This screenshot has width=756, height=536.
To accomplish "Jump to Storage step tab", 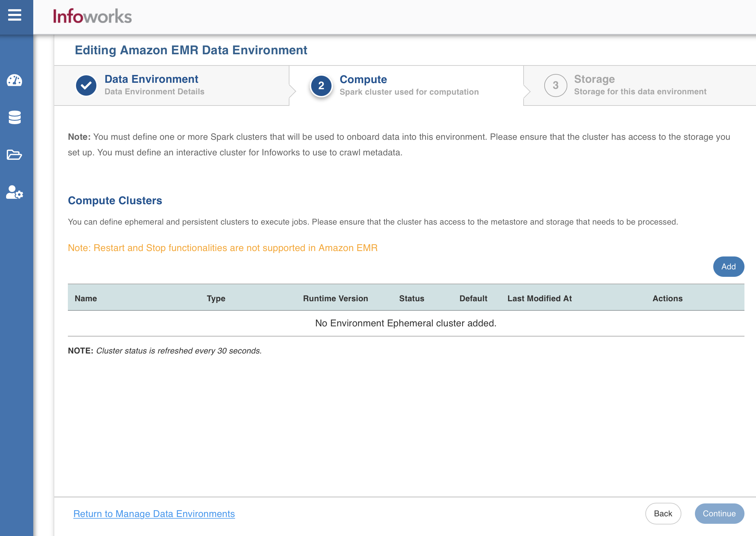I will tap(640, 85).
